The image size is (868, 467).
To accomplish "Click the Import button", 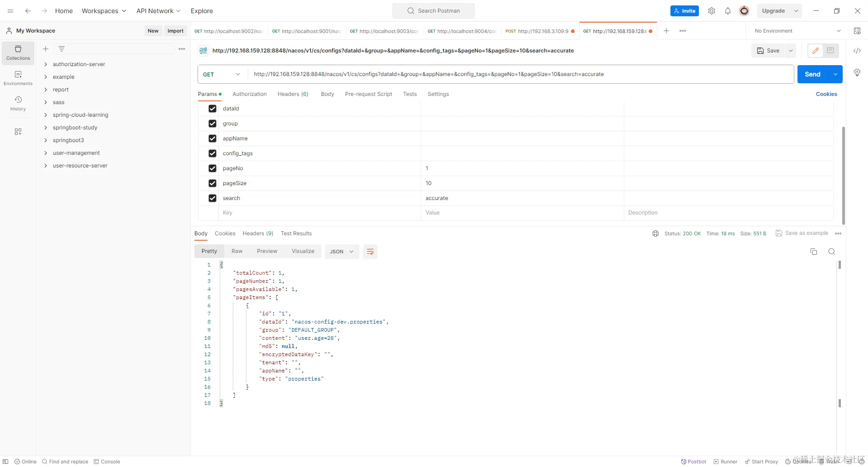I will 175,31.
